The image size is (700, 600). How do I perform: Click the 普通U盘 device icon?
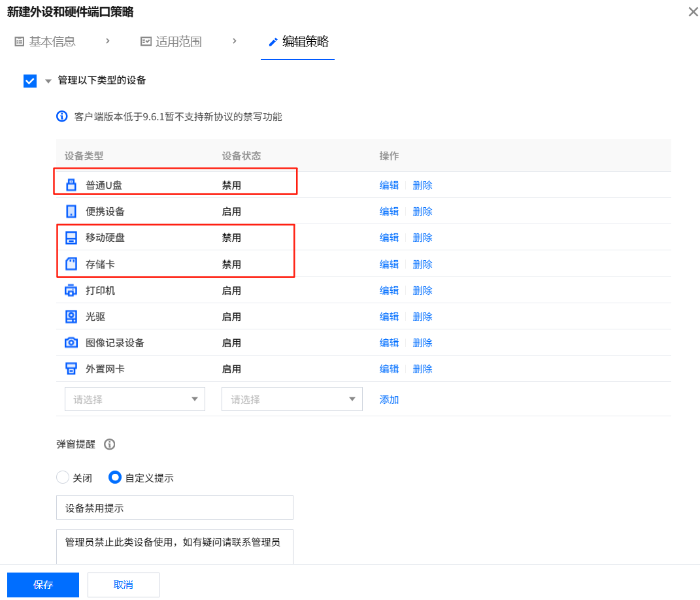71,185
